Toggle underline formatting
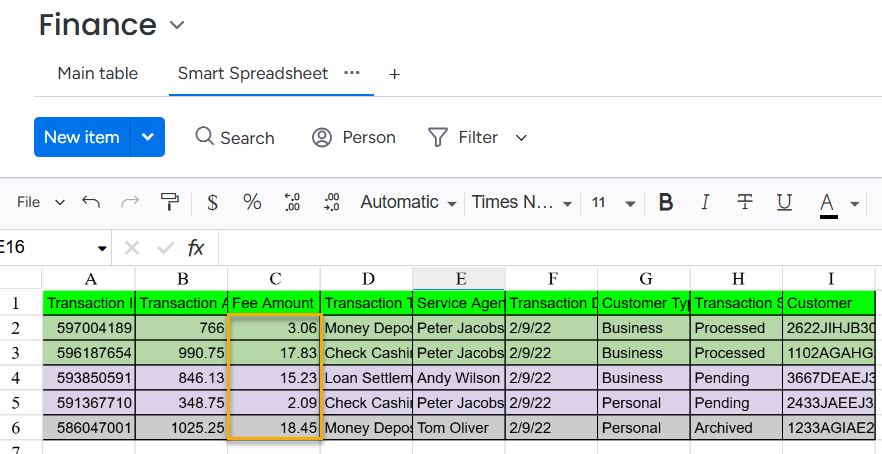This screenshot has width=882, height=454. point(785,202)
